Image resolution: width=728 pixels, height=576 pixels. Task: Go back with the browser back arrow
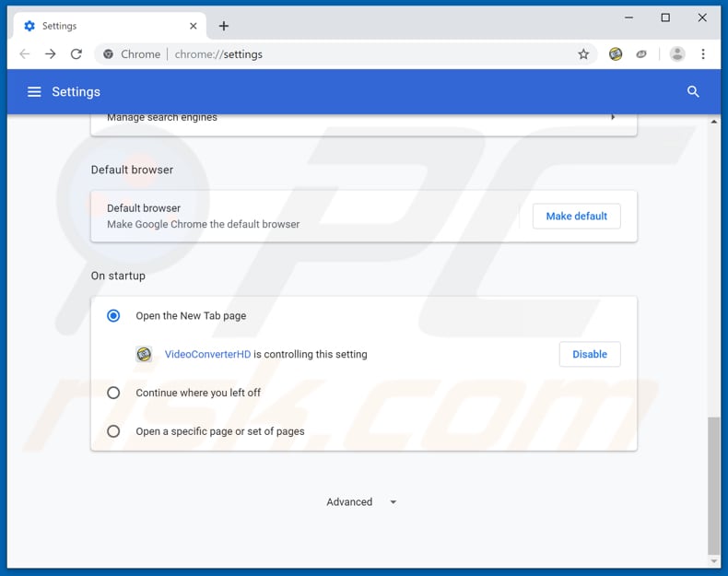[25, 54]
